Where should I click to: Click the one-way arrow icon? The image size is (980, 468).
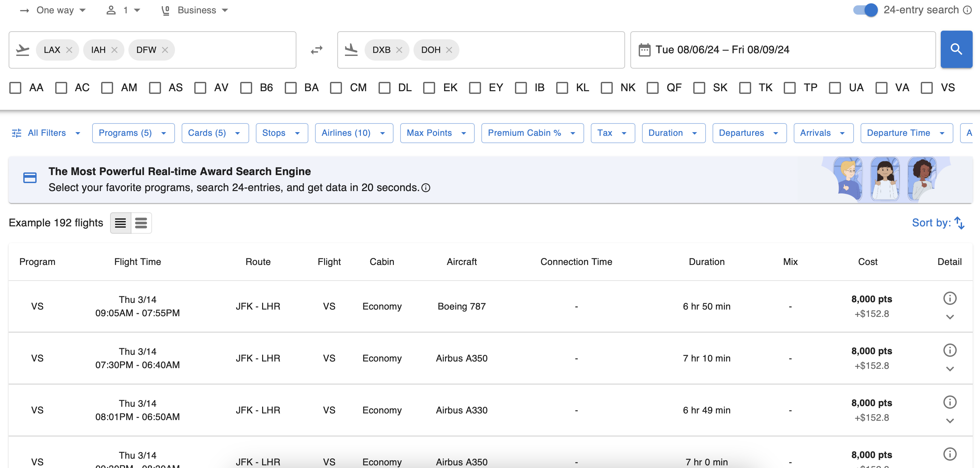pos(24,10)
